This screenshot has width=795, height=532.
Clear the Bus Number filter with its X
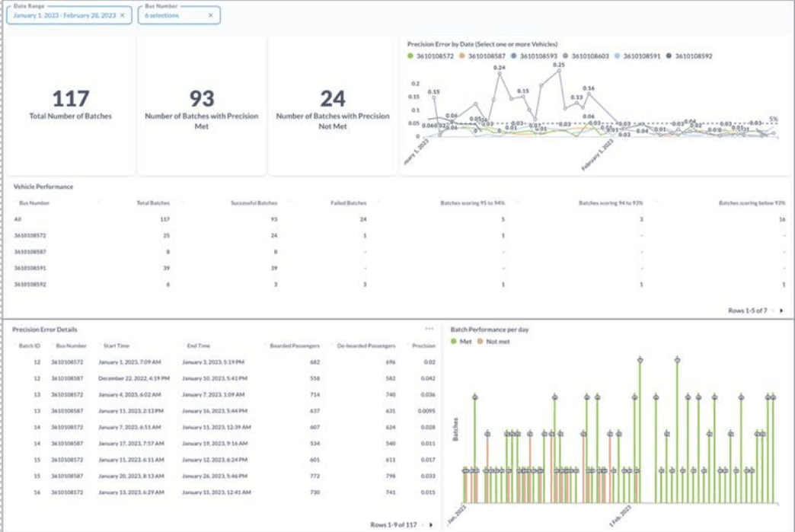tap(211, 15)
